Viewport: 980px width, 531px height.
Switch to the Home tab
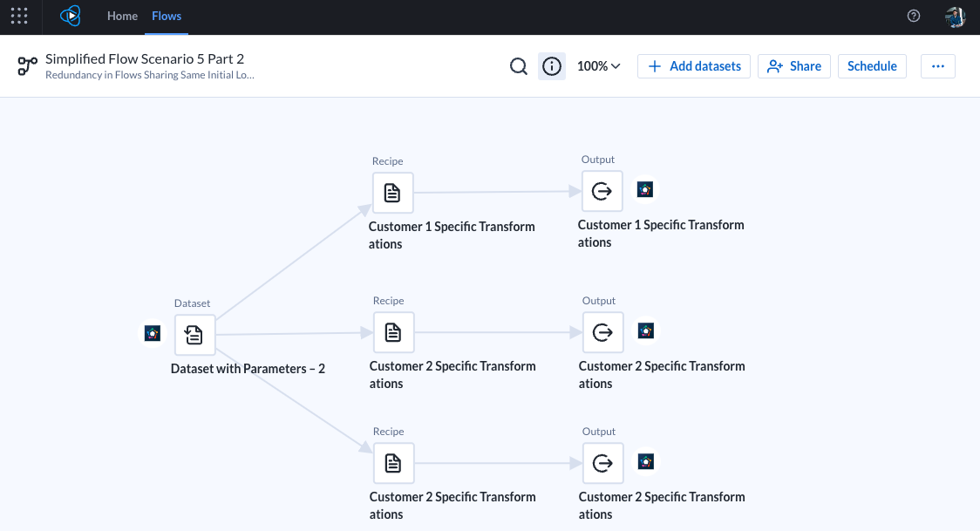point(122,16)
